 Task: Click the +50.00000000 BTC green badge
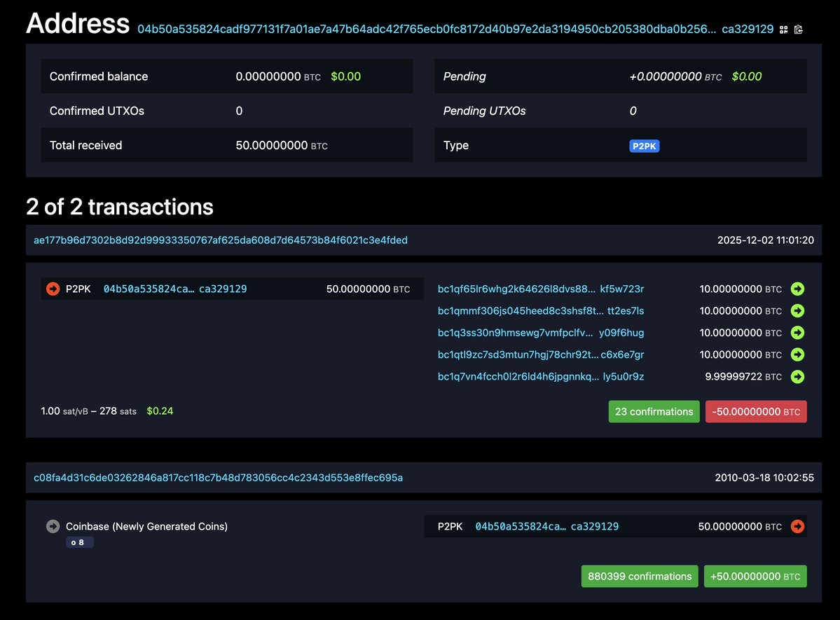[755, 576]
